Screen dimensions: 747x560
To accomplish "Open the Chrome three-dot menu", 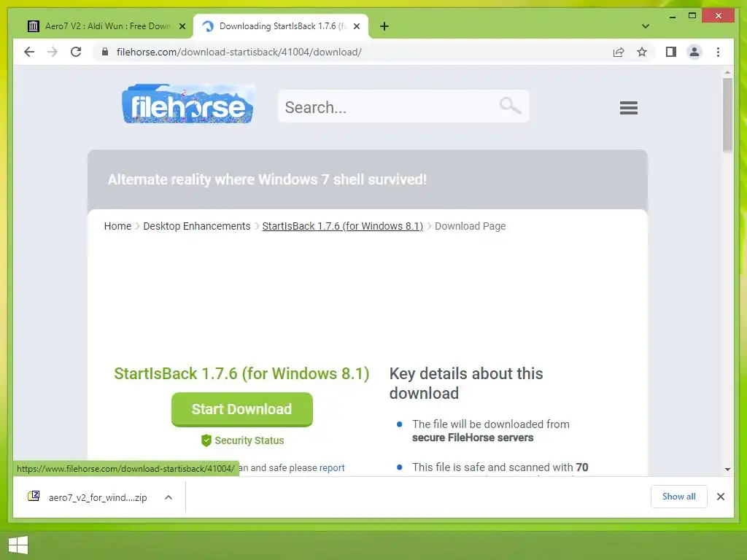I will coord(718,52).
